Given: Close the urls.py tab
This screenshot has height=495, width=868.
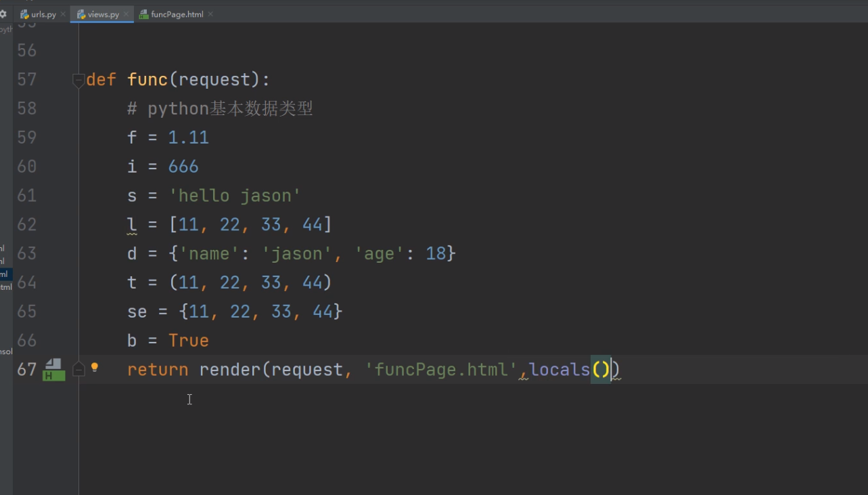Looking at the screenshot, I should (x=63, y=14).
